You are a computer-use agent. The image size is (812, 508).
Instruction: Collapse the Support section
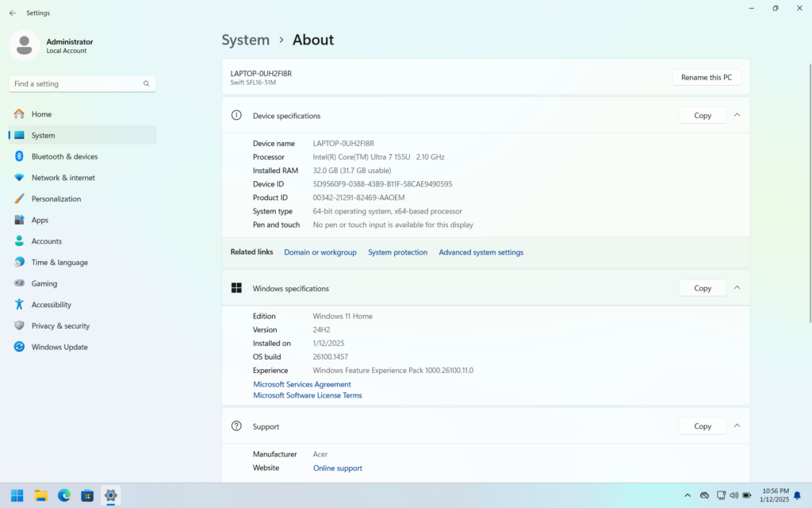coord(737,426)
